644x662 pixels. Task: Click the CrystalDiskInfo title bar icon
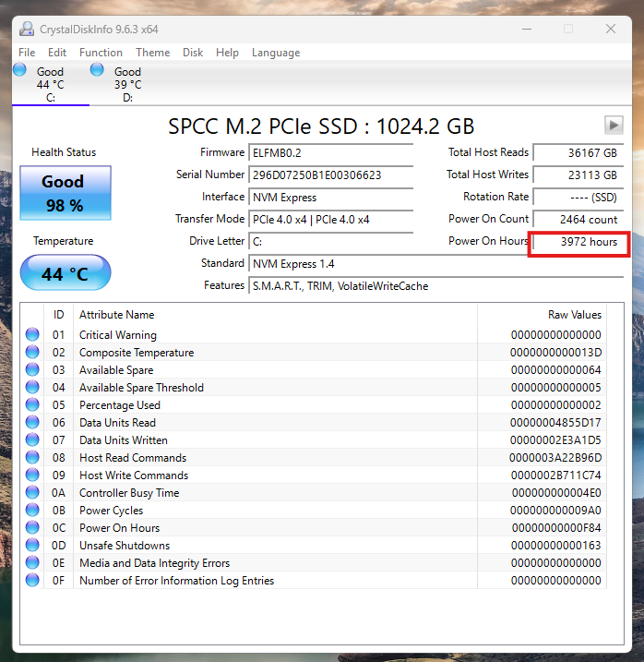tap(27, 29)
